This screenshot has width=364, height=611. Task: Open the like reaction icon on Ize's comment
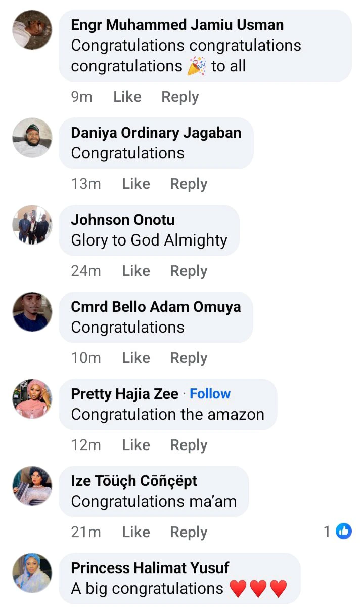pyautogui.click(x=344, y=531)
